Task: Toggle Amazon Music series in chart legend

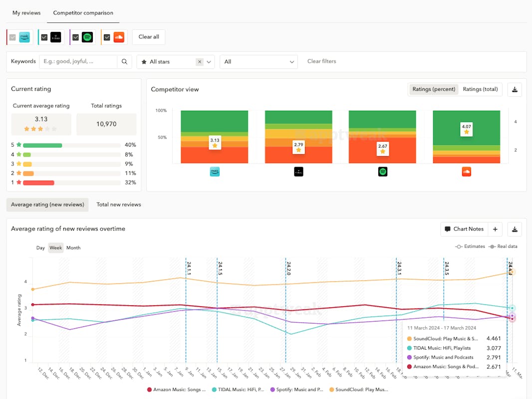Action: click(x=177, y=390)
